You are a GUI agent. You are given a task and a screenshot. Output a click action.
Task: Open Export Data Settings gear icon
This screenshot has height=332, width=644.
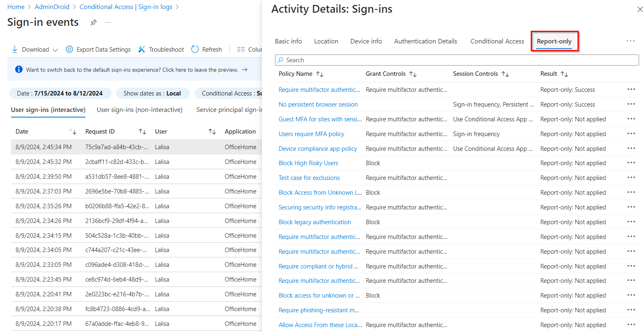click(69, 50)
